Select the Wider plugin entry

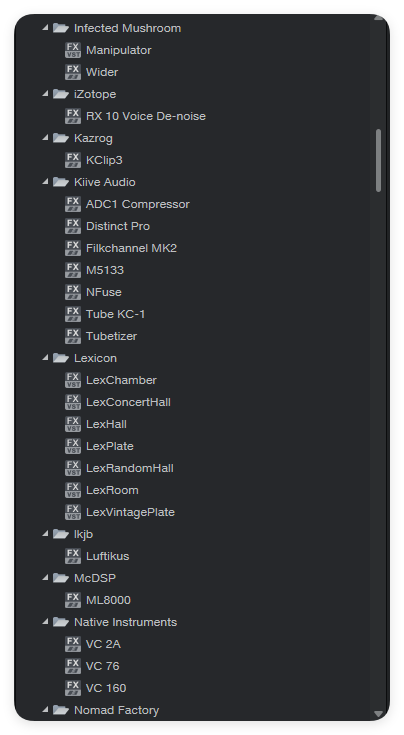tap(102, 72)
